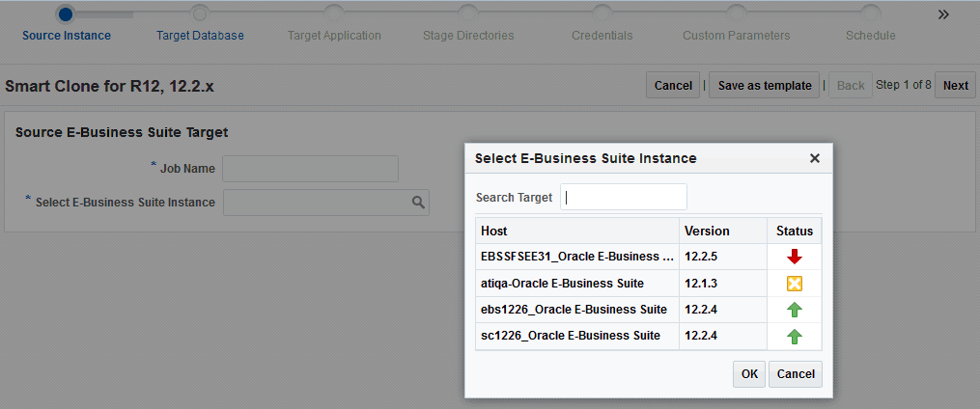Click the Next button

[x=955, y=86]
